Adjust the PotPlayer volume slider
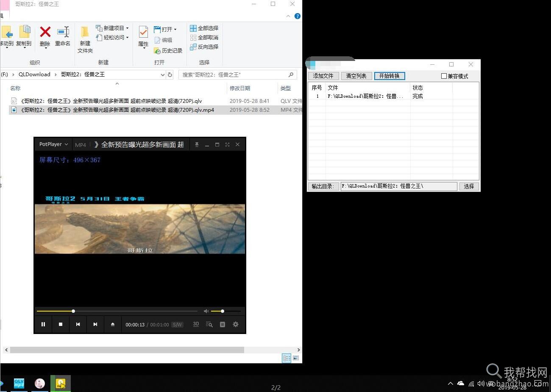Image resolution: width=551 pixels, height=392 pixels. 225,311
